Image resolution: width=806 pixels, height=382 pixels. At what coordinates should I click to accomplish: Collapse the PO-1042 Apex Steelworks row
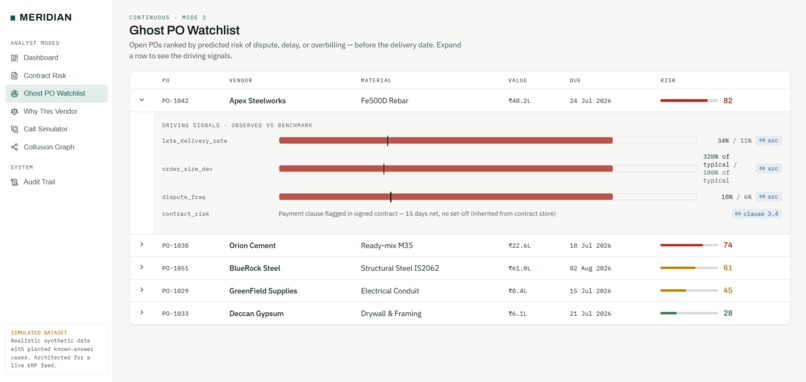pyautogui.click(x=142, y=100)
